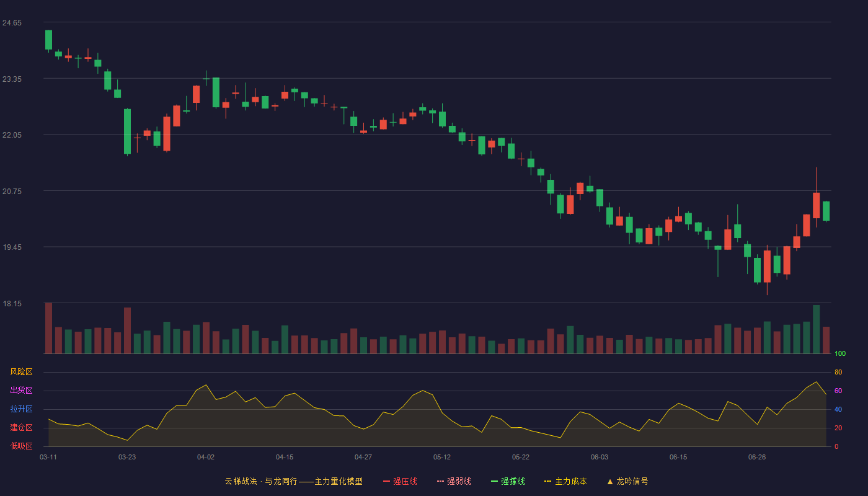Click the 05-12 date label
This screenshot has width=868, height=496.
pos(442,457)
